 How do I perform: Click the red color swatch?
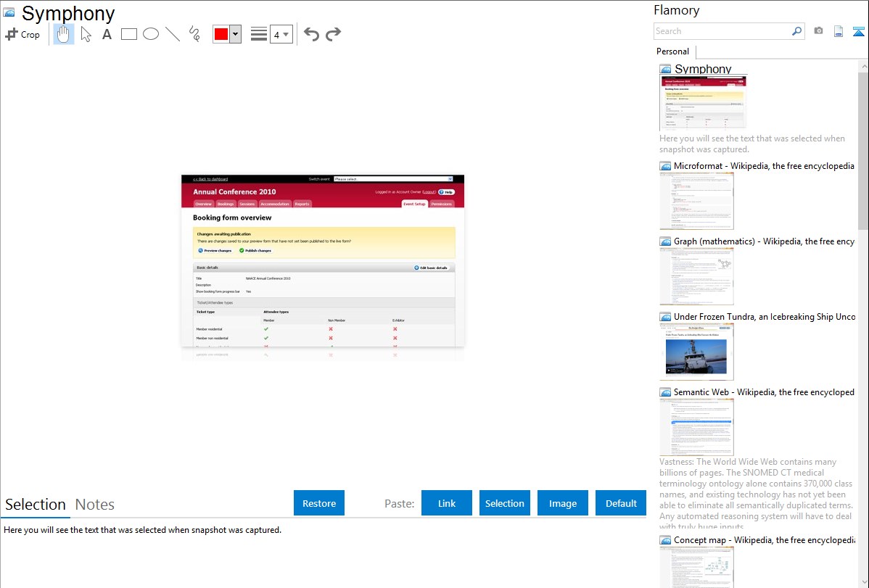[x=221, y=34]
